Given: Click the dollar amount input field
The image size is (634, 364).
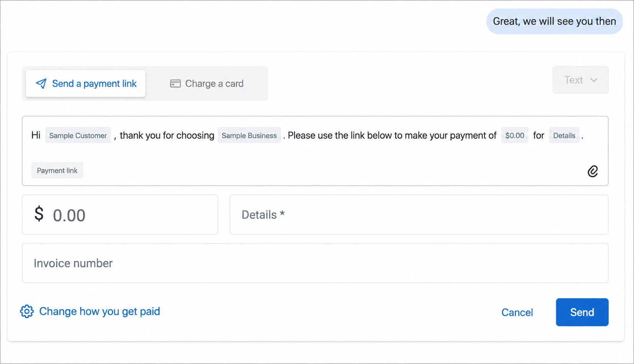Looking at the screenshot, I should pos(120,215).
